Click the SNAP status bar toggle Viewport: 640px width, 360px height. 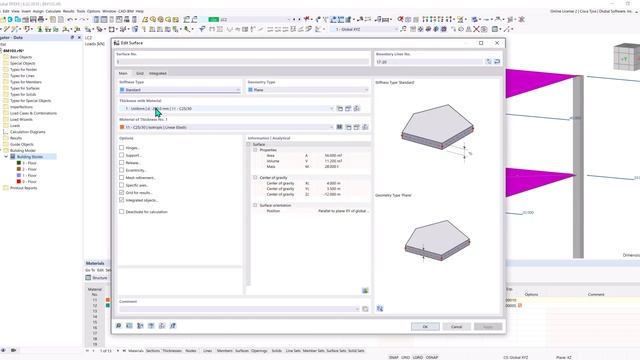(x=393, y=358)
